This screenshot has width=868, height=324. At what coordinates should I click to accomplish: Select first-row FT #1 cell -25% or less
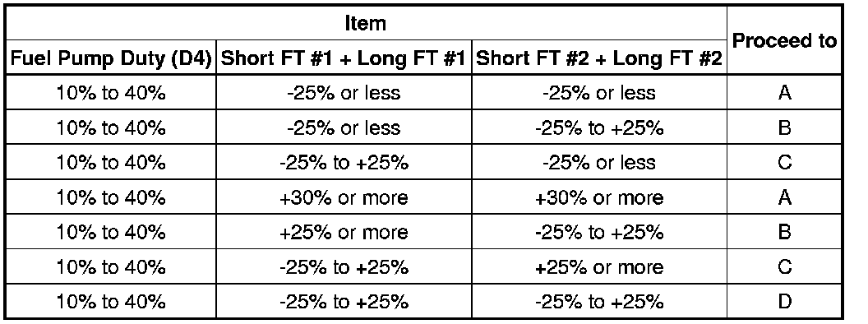pos(344,92)
